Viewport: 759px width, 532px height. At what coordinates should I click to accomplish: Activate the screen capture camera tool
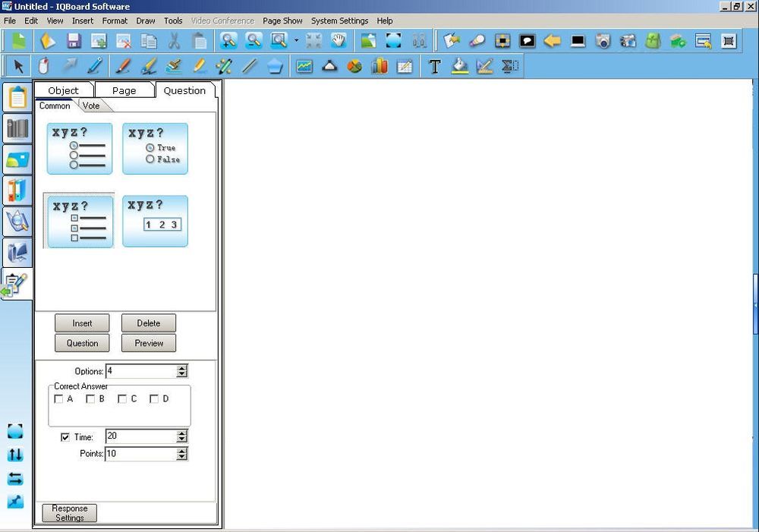pyautogui.click(x=603, y=41)
